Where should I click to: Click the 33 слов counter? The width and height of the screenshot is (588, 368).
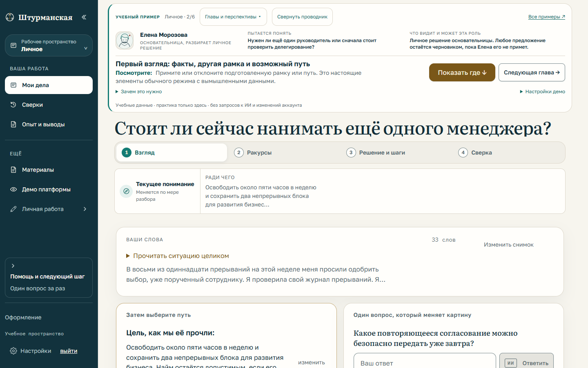pyautogui.click(x=443, y=240)
